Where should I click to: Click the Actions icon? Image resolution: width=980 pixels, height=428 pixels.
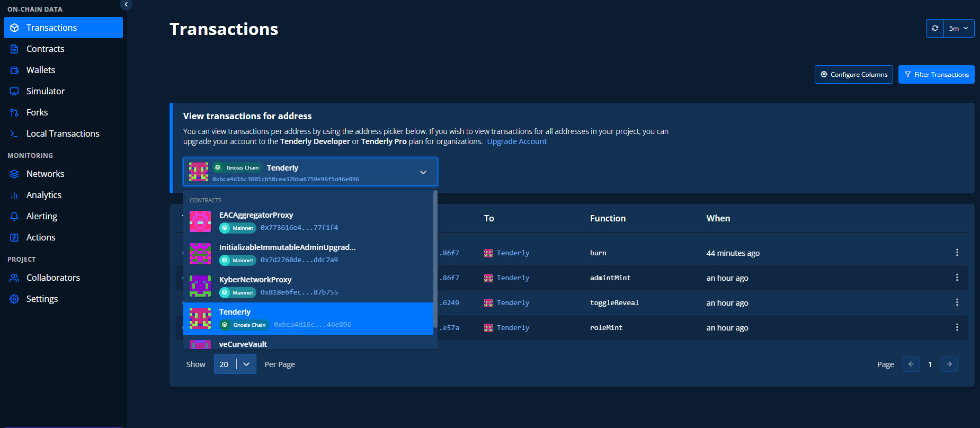coord(14,237)
